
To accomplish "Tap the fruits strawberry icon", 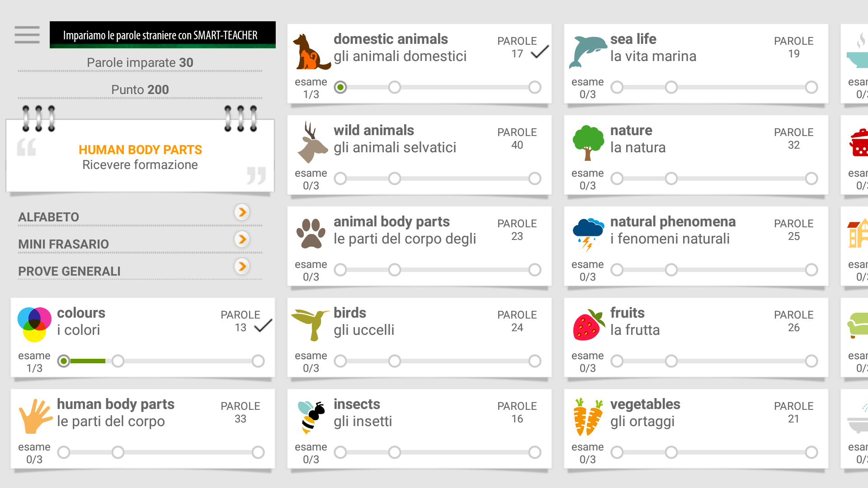I will [588, 325].
